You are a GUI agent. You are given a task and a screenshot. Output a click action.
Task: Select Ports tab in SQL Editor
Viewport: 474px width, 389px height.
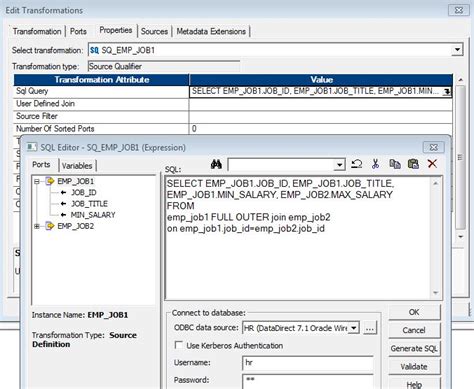pyautogui.click(x=41, y=164)
